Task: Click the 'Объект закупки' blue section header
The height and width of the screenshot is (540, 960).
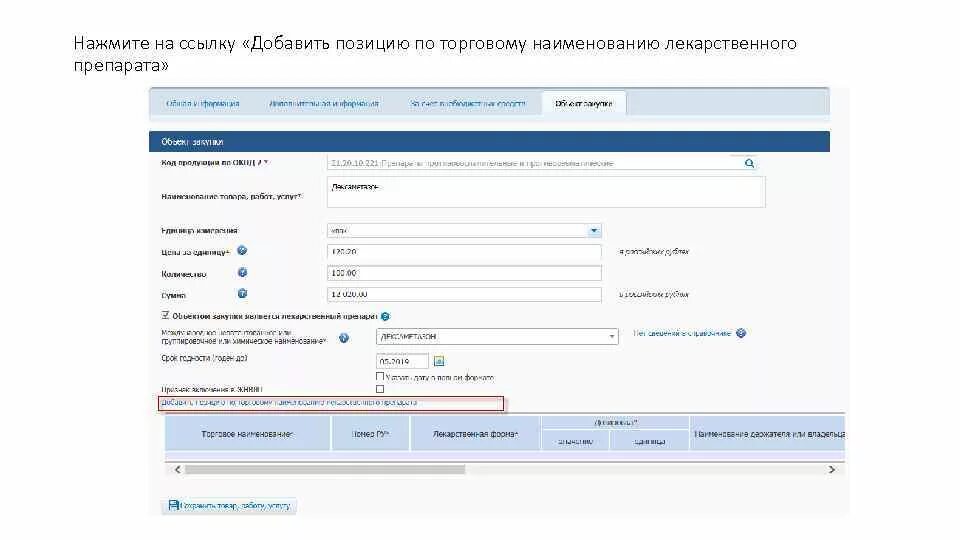Action: pos(489,141)
